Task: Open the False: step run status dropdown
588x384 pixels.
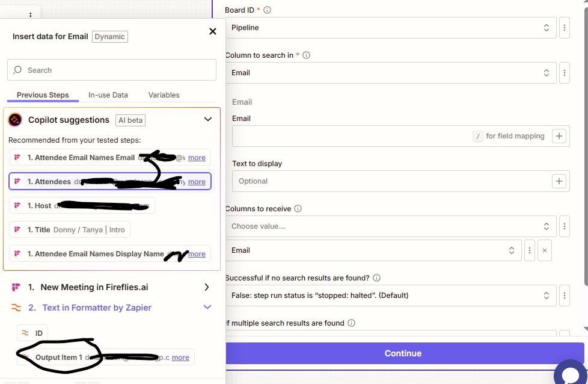Action: [x=391, y=295]
